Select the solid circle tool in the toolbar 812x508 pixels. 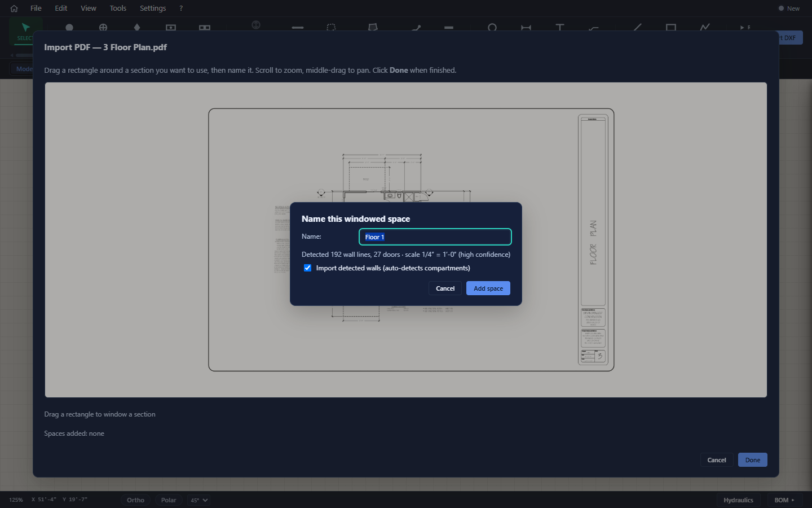coord(69,27)
